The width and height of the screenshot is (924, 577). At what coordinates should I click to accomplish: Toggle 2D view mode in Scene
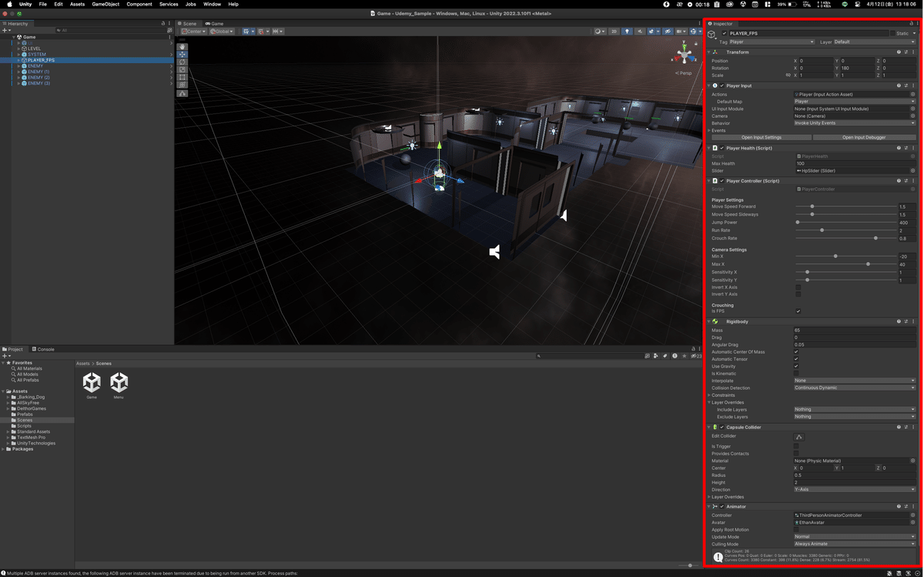[614, 32]
